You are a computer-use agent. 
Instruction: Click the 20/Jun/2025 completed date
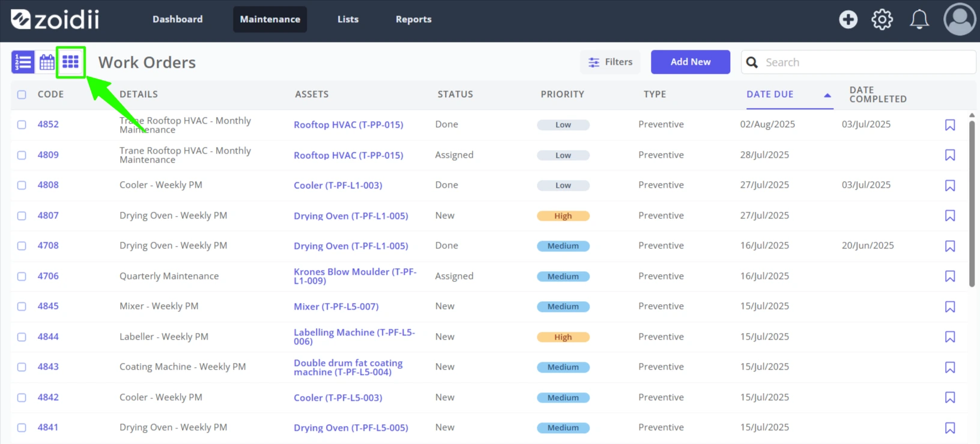click(868, 245)
